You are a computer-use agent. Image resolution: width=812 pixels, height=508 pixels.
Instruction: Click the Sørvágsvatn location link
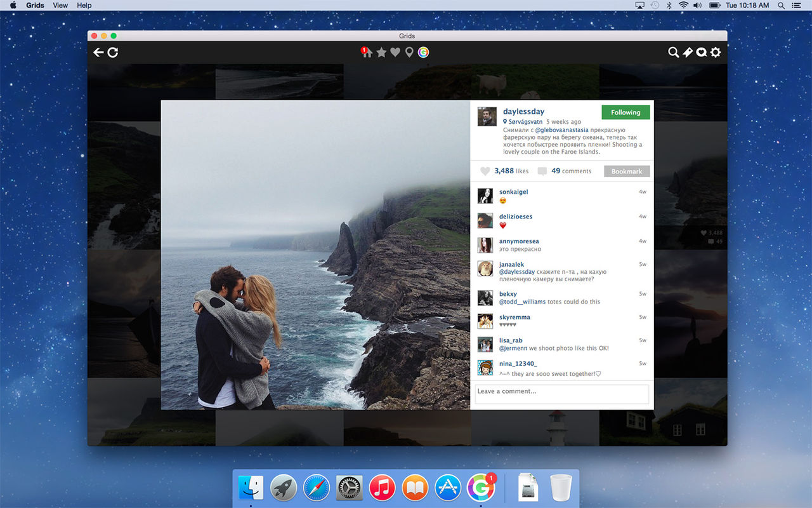[526, 122]
